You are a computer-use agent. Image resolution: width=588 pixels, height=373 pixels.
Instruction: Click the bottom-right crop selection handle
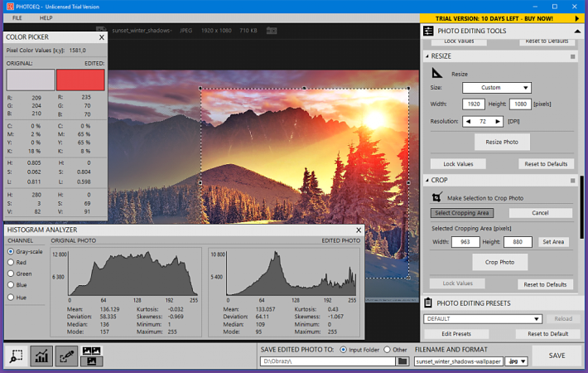(408, 278)
